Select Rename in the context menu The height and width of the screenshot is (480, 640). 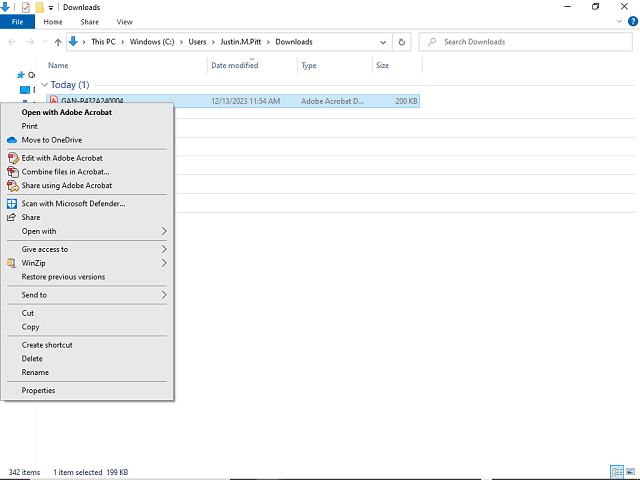coord(35,373)
